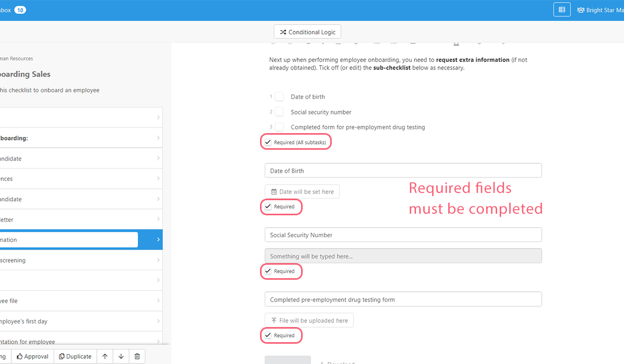Viewport: 624px width, 364px height.
Task: Click the 'Date will be set here' button
Action: tap(302, 191)
